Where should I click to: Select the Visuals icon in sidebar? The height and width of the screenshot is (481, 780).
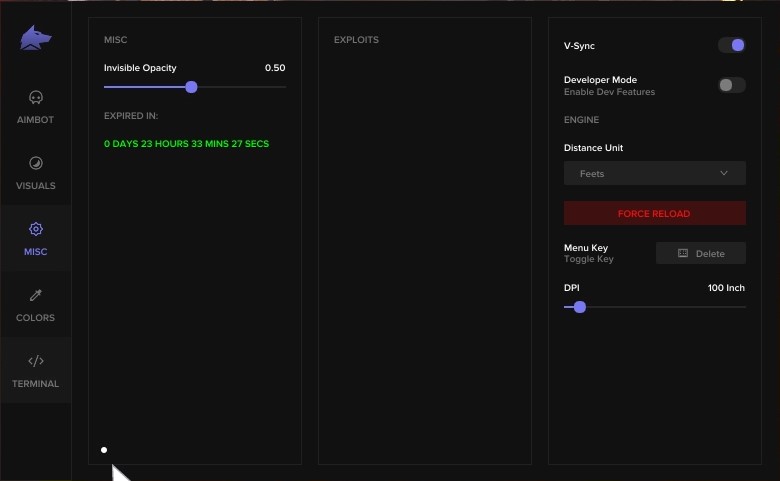36,163
